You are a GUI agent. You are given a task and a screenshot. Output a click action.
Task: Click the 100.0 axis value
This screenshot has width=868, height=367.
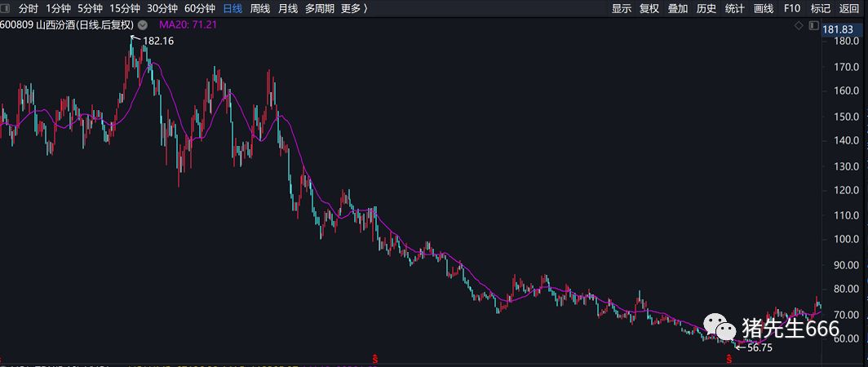tap(847, 240)
